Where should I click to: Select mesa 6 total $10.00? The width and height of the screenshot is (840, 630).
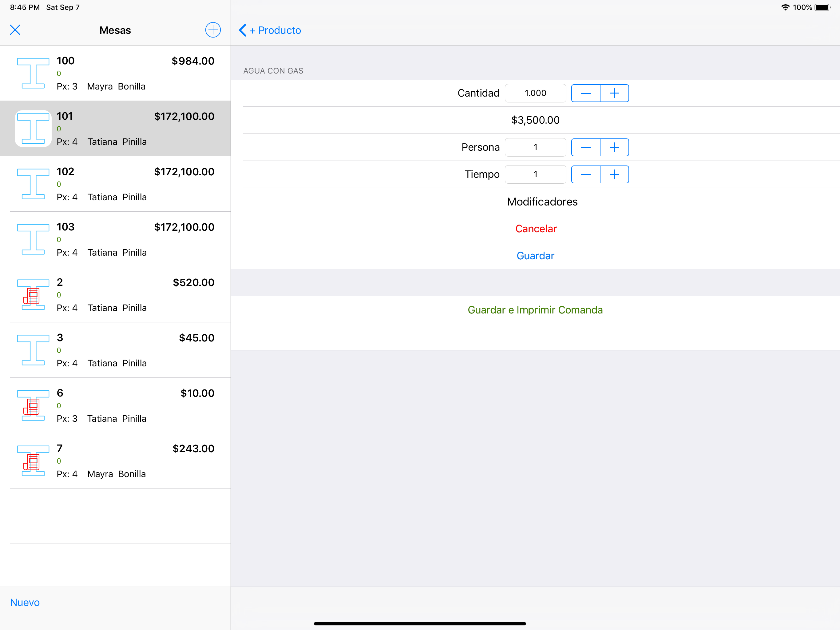(x=197, y=394)
